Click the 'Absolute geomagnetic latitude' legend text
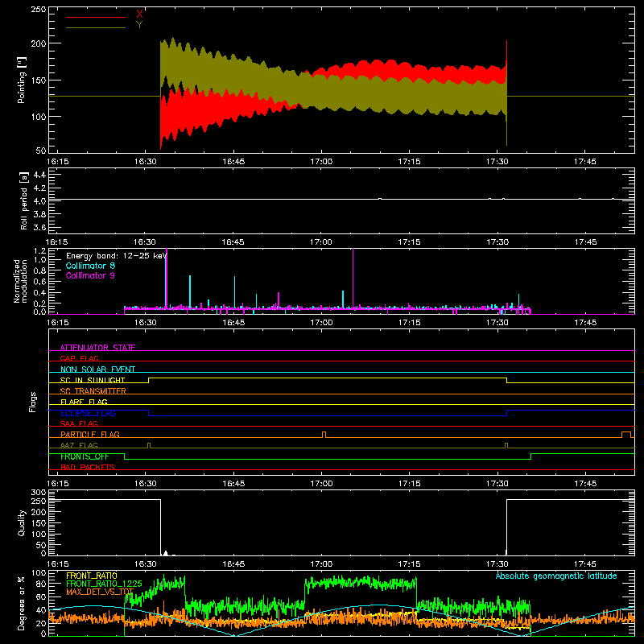This screenshot has width=644, height=644. (x=556, y=576)
